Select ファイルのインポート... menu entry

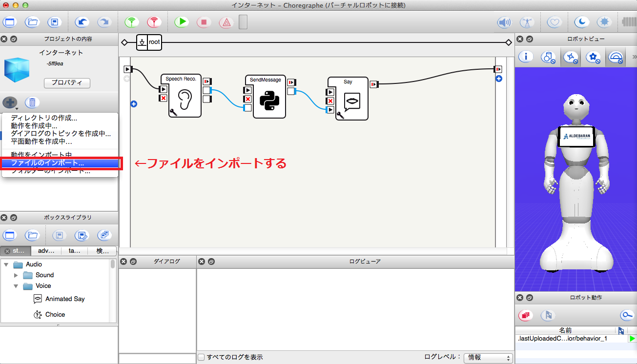(x=60, y=163)
